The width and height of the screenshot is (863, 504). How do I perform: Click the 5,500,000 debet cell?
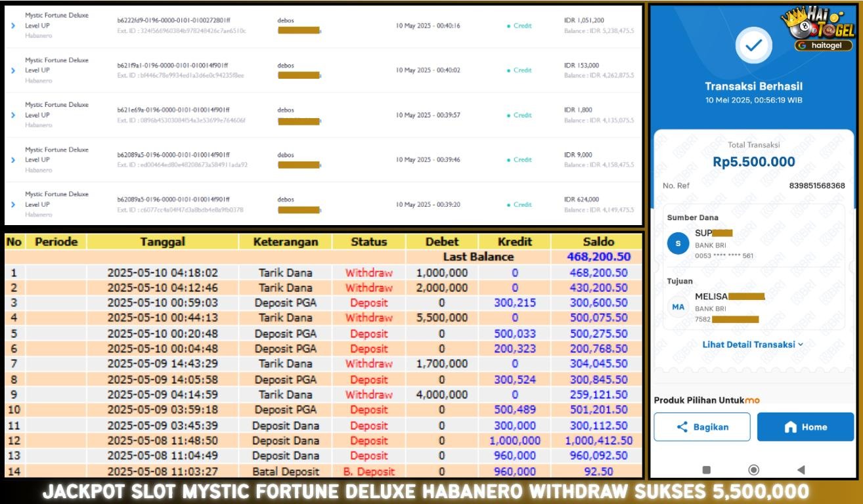click(x=442, y=318)
